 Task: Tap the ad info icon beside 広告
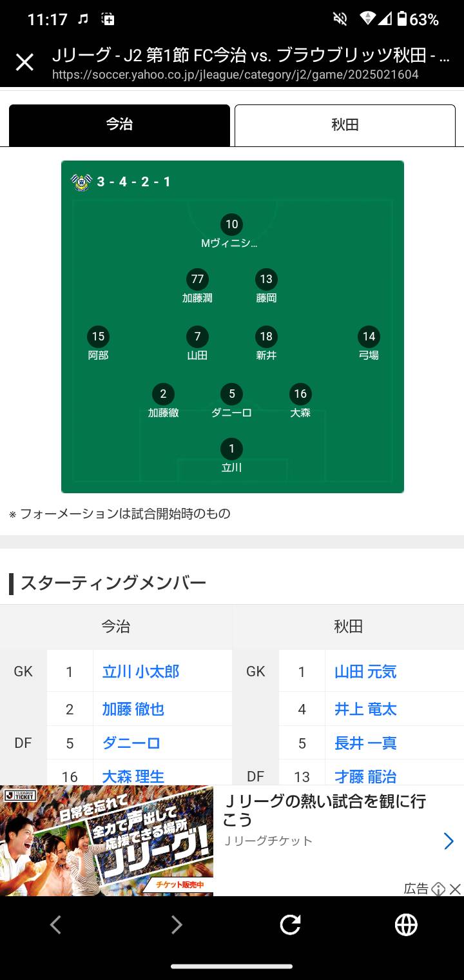coord(438,889)
